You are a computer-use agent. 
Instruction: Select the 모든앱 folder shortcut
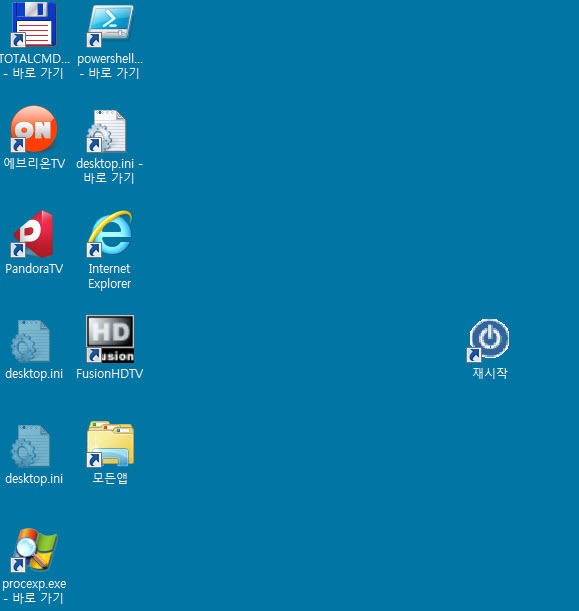110,444
